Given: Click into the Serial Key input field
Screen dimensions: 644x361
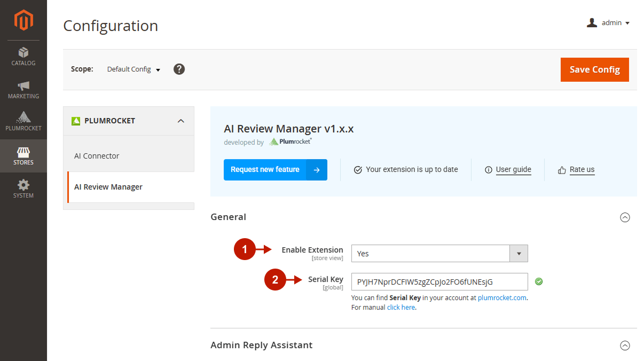Looking at the screenshot, I should click(439, 281).
